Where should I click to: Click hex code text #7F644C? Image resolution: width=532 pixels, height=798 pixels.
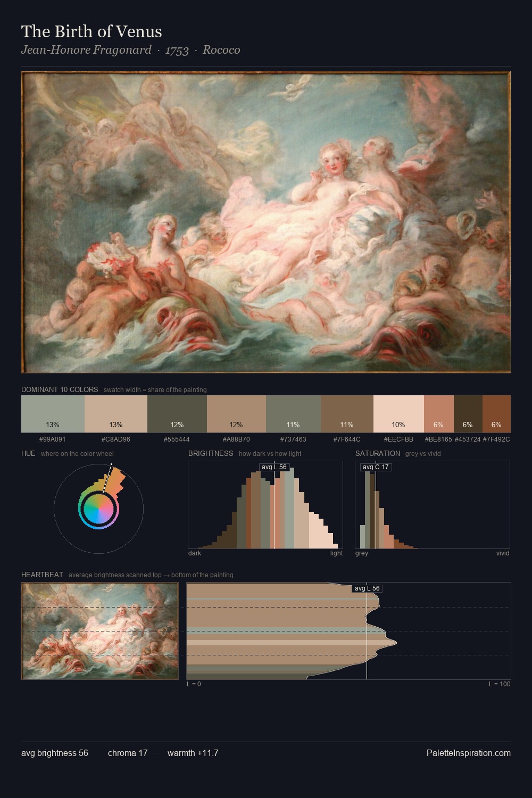pyautogui.click(x=347, y=439)
